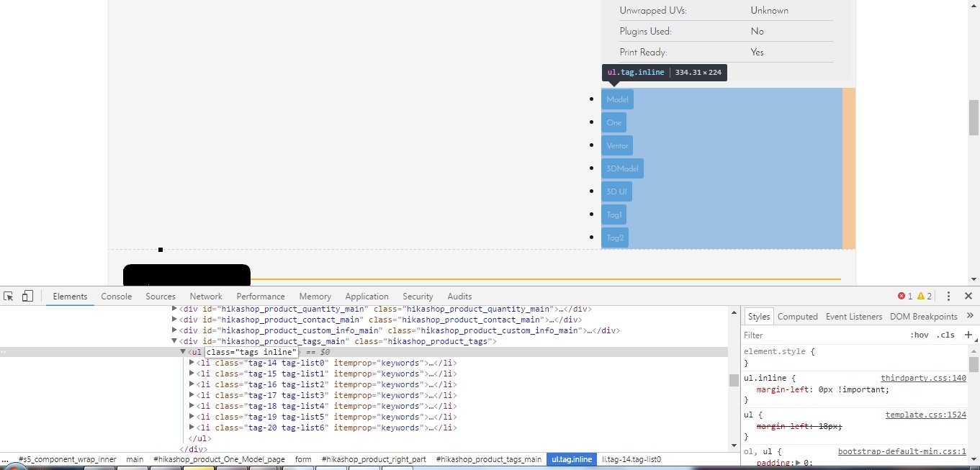The image size is (980, 470).
Task: Click the 3DModel tag button
Action: (622, 168)
